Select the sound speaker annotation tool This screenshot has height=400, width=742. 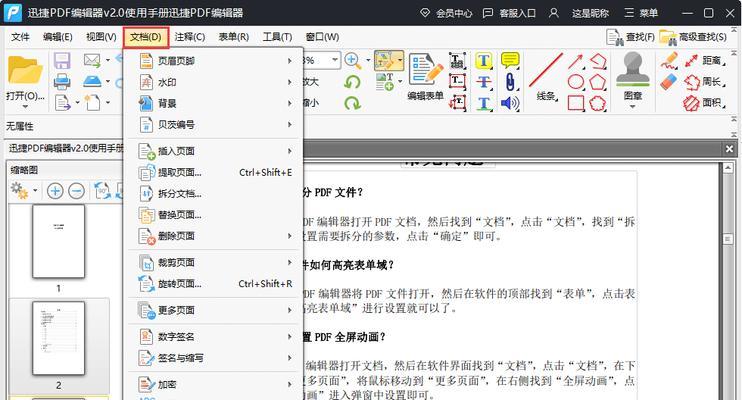(x=510, y=103)
